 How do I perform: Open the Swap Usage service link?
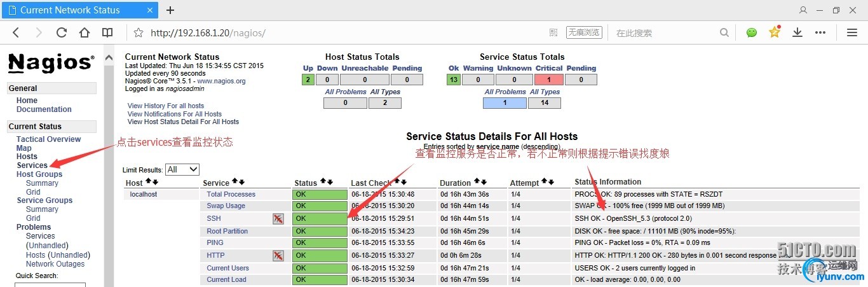click(x=226, y=206)
